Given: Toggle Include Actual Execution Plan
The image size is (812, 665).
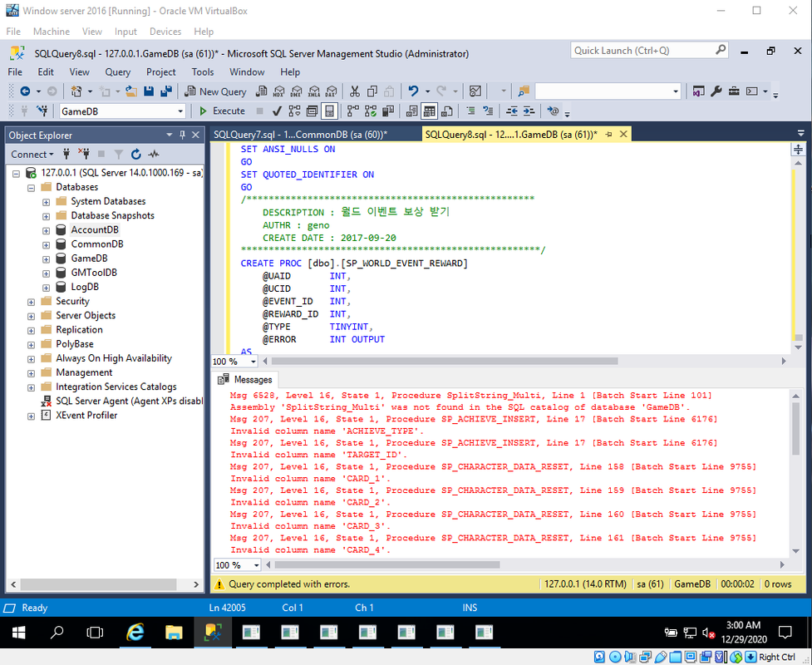Looking at the screenshot, I should (x=353, y=111).
